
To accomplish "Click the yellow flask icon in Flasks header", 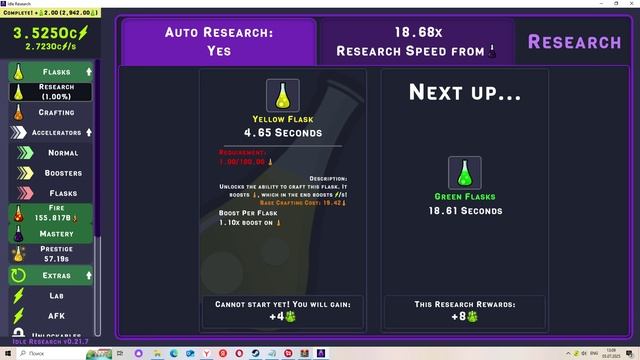I will [18, 72].
